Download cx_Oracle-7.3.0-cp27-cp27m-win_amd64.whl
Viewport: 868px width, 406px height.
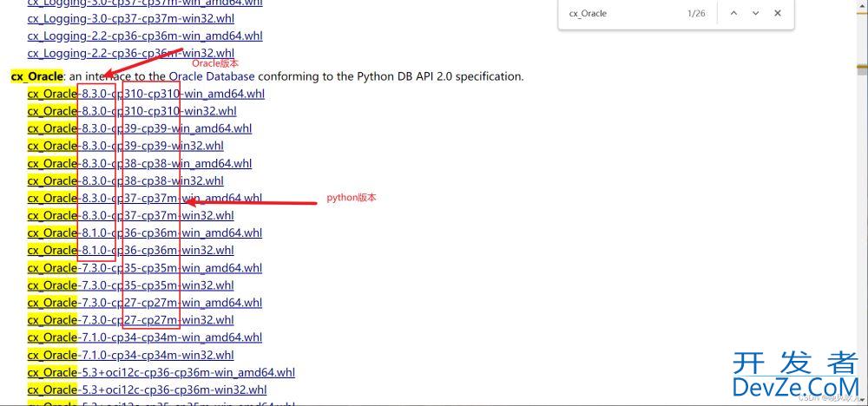pyautogui.click(x=145, y=303)
